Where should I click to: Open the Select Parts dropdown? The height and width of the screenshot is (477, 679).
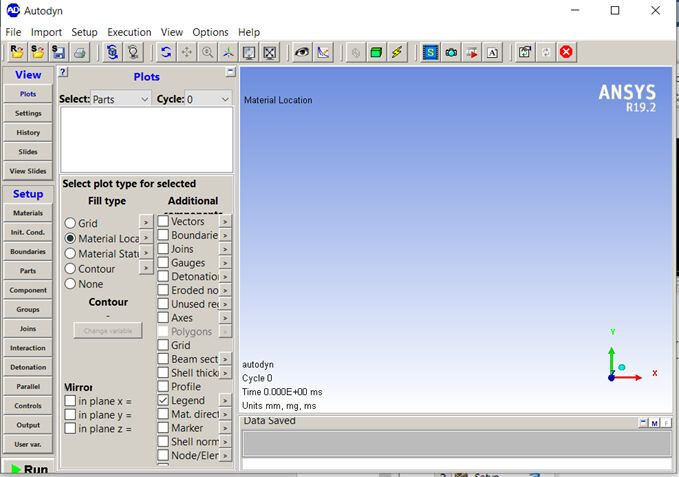(x=121, y=99)
